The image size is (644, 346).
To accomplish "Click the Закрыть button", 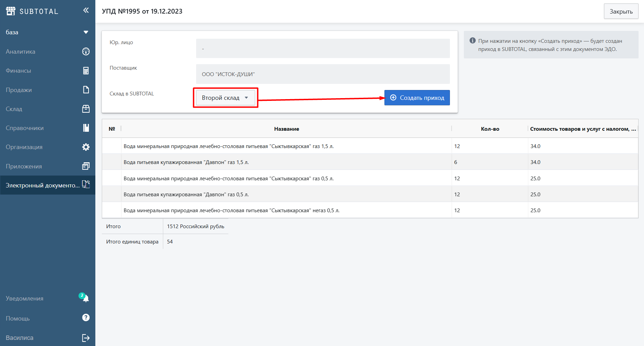I will coord(621,12).
